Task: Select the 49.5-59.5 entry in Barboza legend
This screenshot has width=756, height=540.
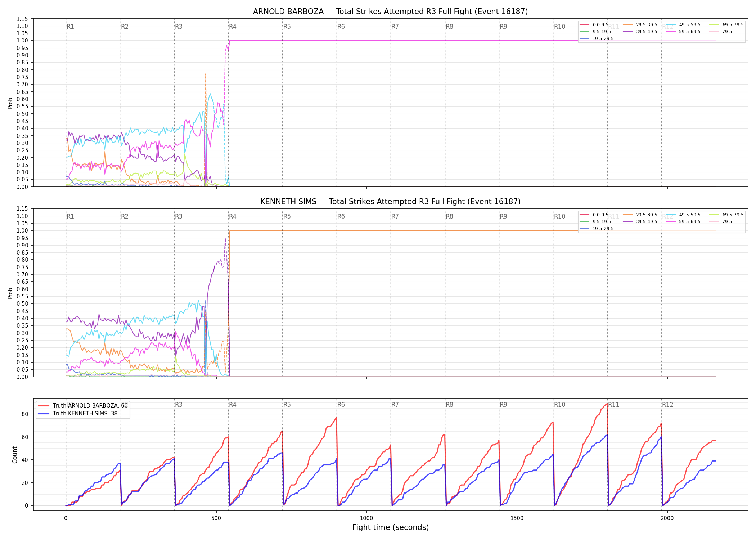Action: [x=683, y=25]
